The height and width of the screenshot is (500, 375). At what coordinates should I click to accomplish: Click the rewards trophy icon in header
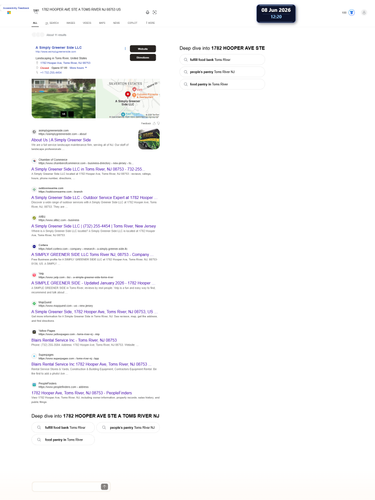pyautogui.click(x=351, y=13)
